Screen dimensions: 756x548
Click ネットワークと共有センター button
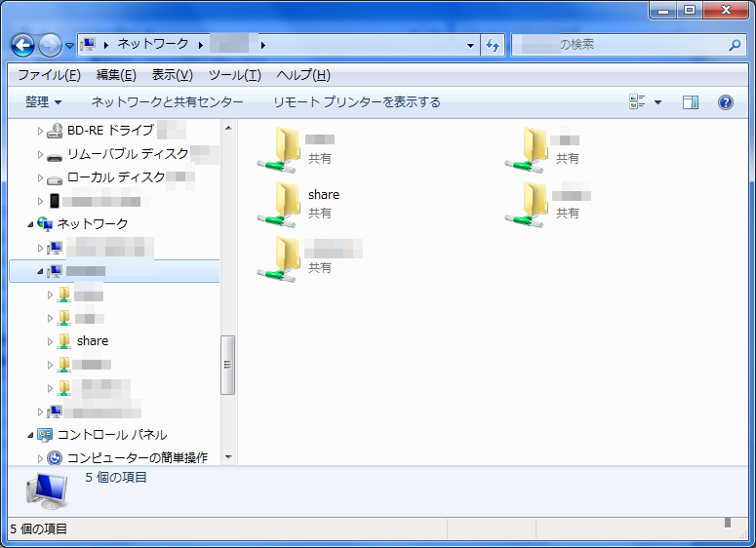tap(167, 102)
